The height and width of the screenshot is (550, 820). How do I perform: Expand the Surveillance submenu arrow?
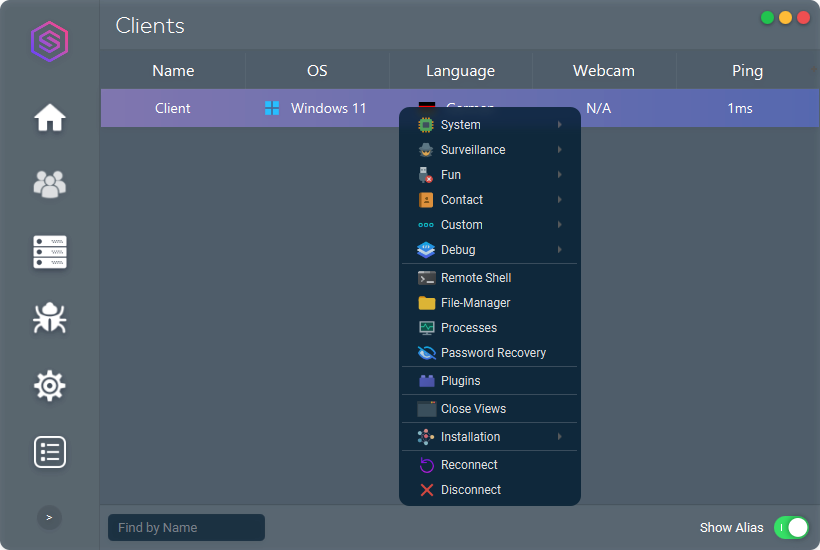pos(560,150)
